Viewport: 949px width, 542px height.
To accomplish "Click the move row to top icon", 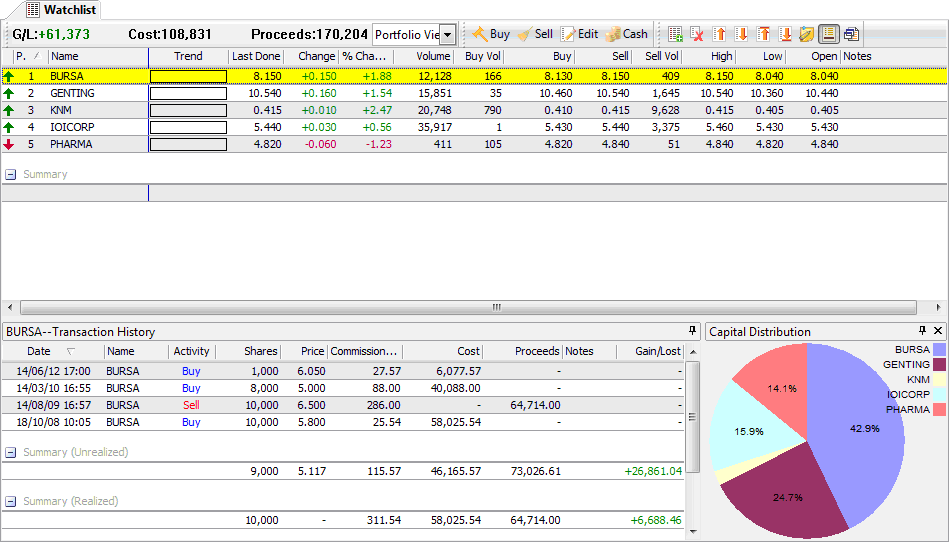I will (763, 34).
